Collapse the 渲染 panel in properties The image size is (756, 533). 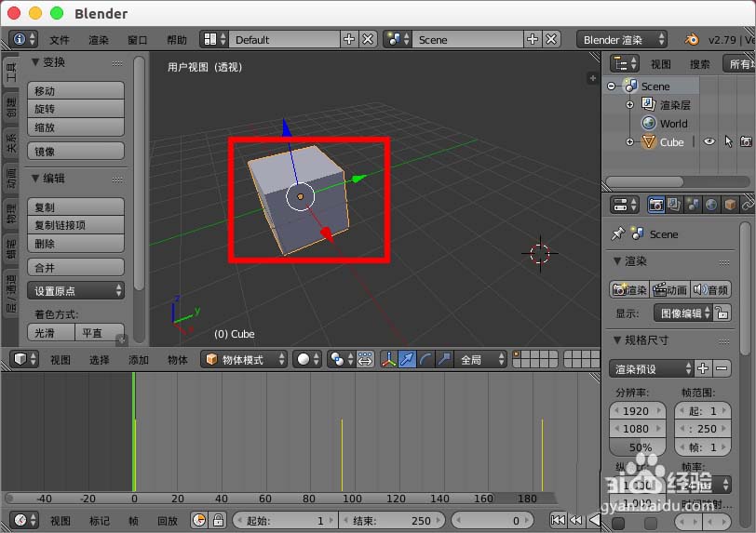[x=617, y=261]
